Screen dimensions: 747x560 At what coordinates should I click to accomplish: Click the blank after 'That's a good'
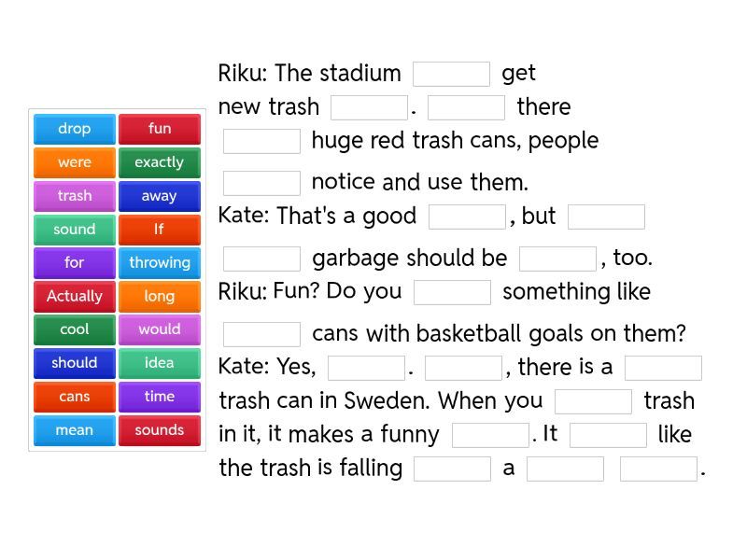(467, 217)
